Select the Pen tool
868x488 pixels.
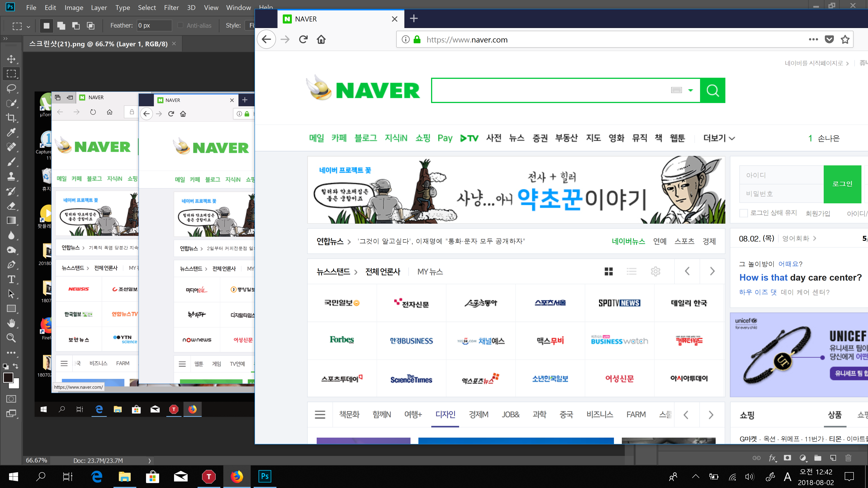tap(11, 265)
